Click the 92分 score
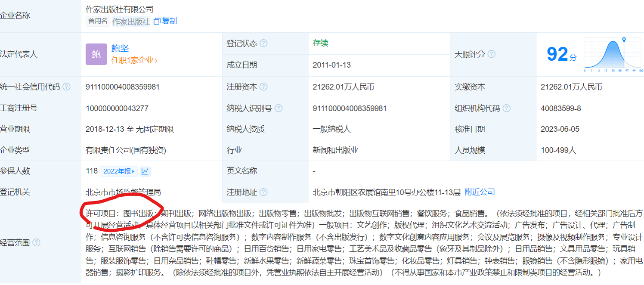Screen dimensions: 644x285 [561, 54]
